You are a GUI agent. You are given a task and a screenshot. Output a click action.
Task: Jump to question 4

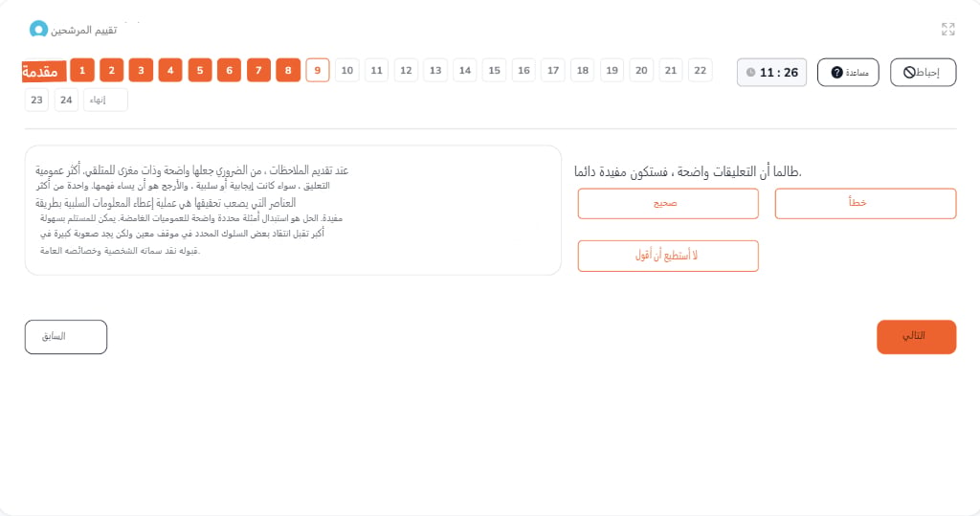(170, 70)
